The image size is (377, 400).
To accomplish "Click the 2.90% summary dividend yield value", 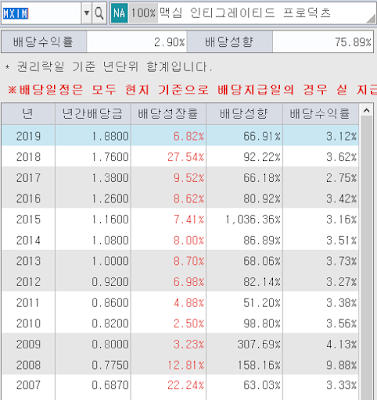I will [x=137, y=42].
